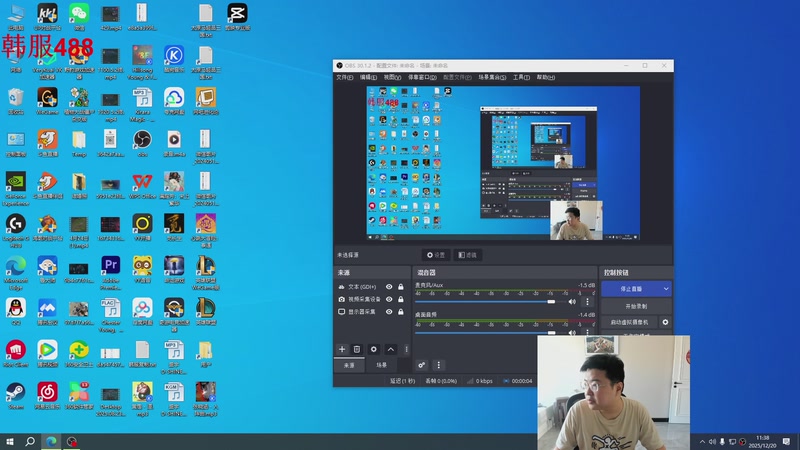Open Kugou Music K icon
The height and width of the screenshot is (450, 800).
pyautogui.click(x=174, y=59)
